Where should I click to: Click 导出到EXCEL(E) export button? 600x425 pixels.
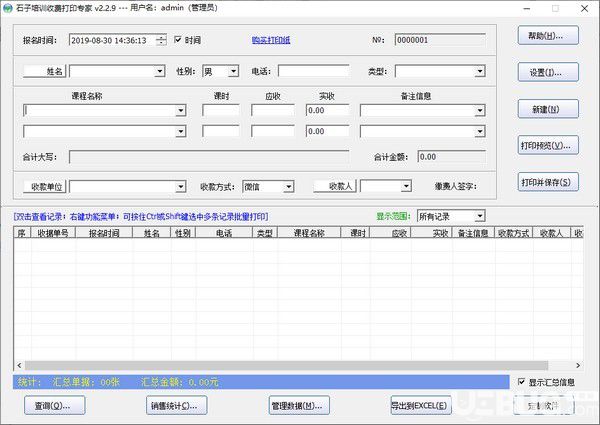(x=421, y=405)
